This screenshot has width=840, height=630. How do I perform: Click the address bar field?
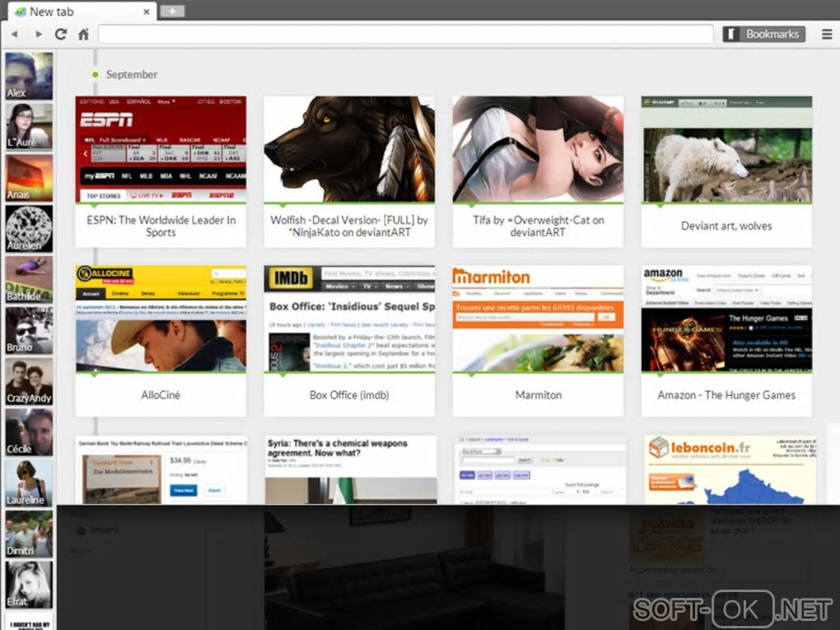405,35
